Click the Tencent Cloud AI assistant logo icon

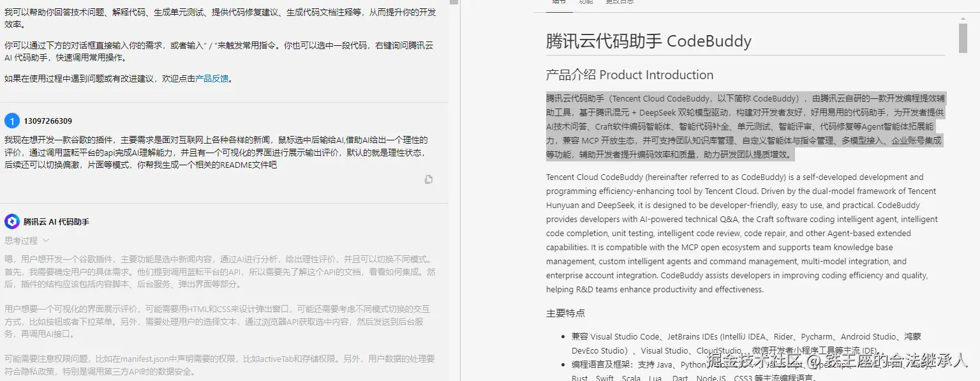12,221
